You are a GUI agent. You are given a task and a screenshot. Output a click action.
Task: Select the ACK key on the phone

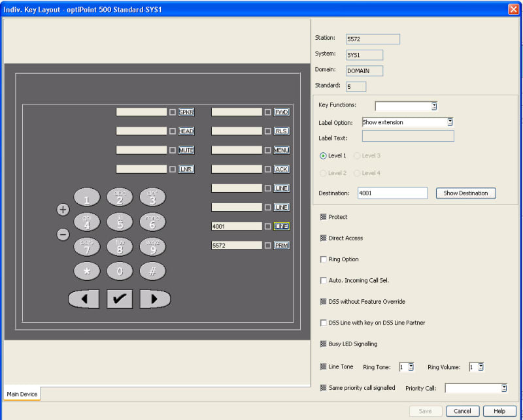click(x=282, y=169)
